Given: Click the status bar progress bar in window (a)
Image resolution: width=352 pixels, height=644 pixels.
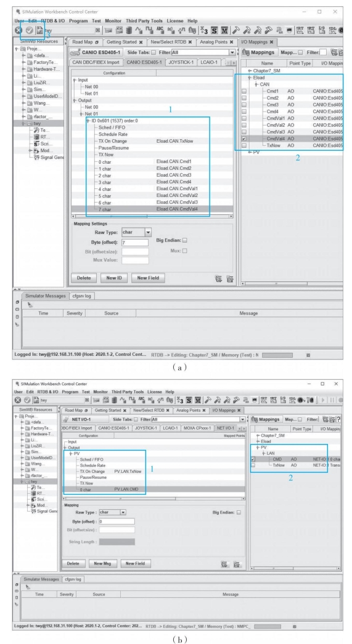Looking at the screenshot, I should pos(277,355).
